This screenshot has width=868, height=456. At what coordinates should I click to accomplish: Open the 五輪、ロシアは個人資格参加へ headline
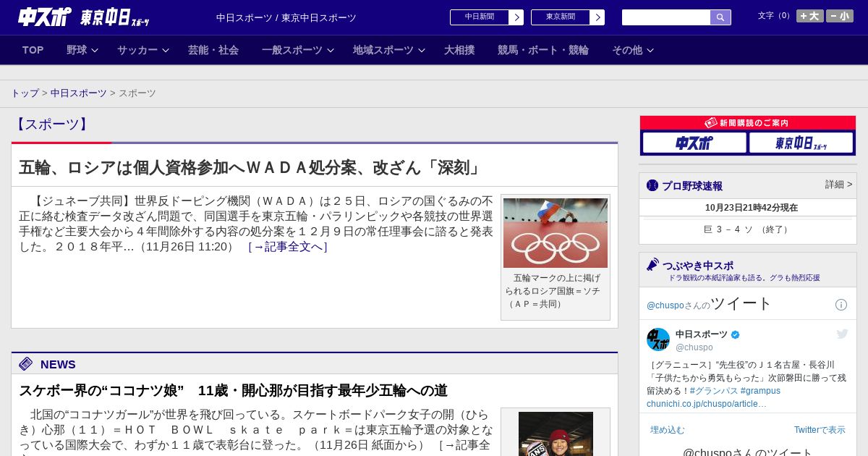point(250,168)
